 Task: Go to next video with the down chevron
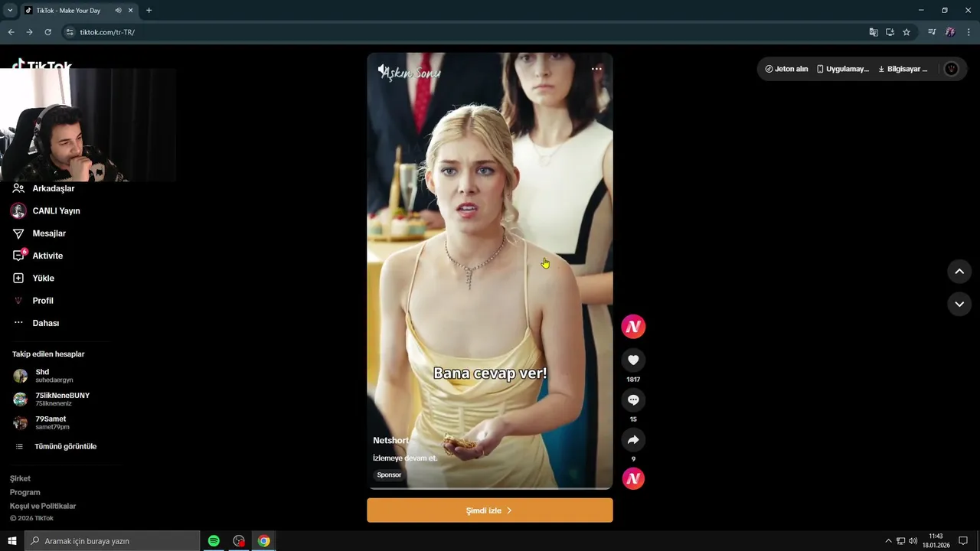click(959, 304)
